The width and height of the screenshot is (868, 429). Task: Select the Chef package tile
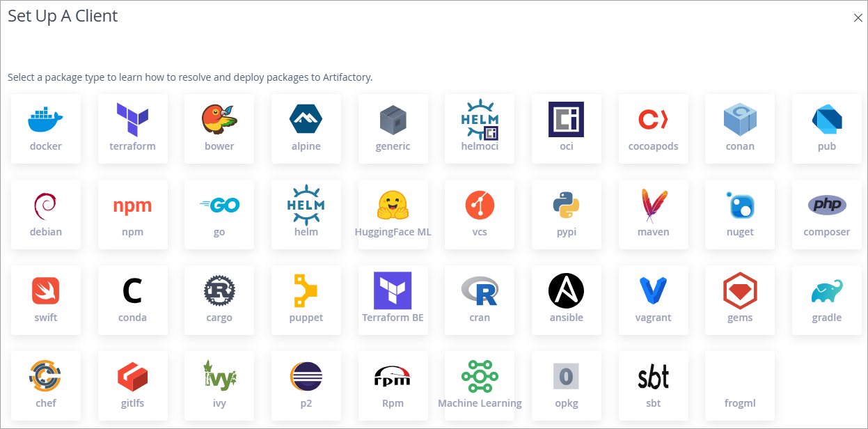coord(45,385)
